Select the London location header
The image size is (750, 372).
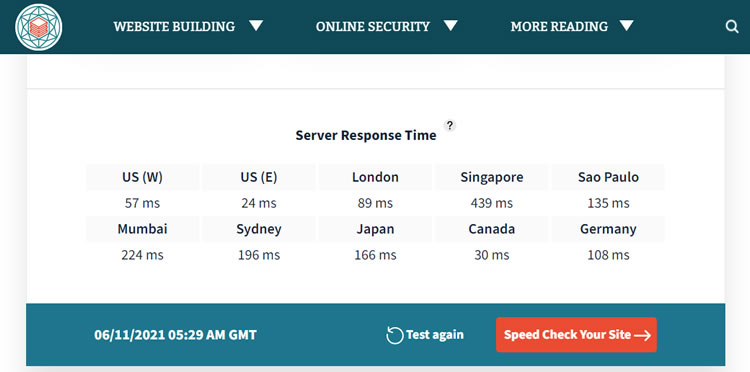[375, 177]
